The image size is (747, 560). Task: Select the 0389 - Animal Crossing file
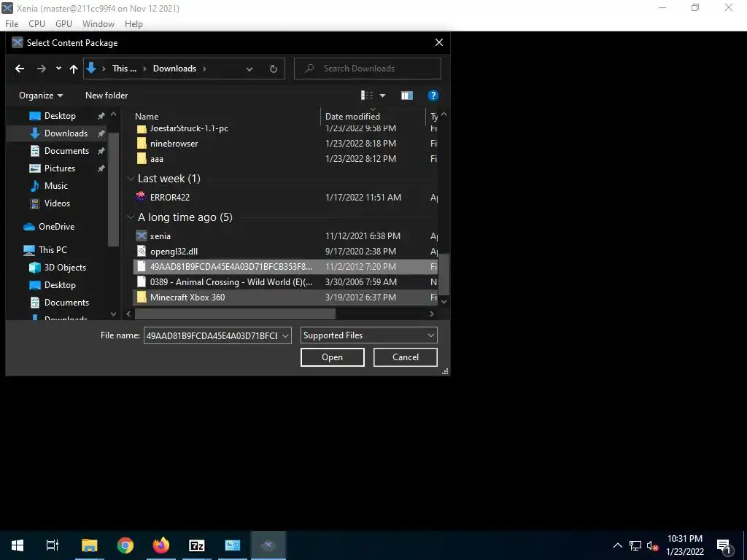point(231,281)
